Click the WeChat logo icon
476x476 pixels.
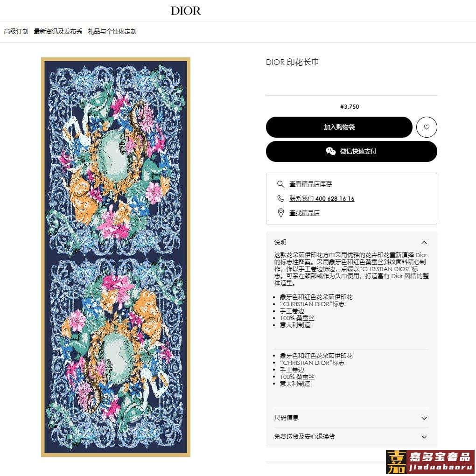point(330,151)
